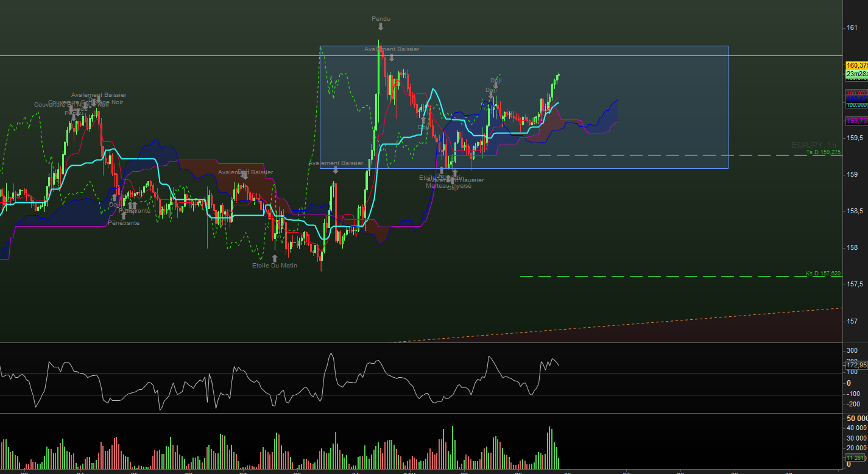Click arrow below Avalement Baissier near rectangle's bottom-left
This screenshot has height=474, width=868.
point(335,171)
